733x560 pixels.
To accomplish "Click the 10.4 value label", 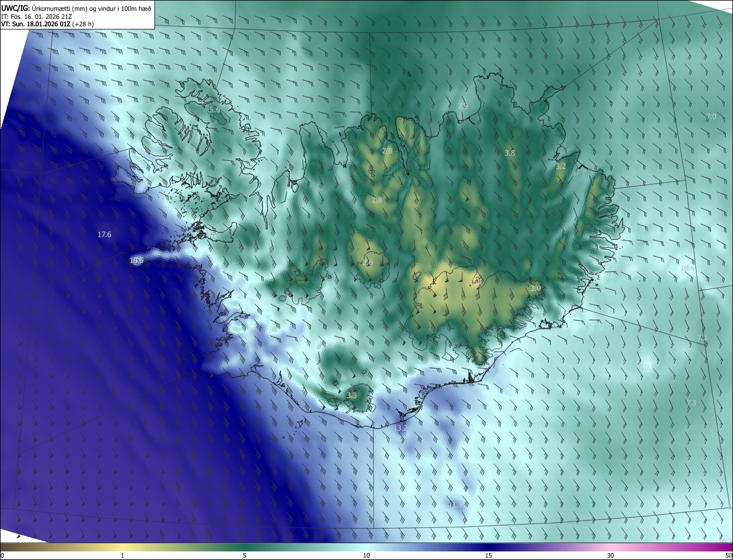I will tap(687, 269).
